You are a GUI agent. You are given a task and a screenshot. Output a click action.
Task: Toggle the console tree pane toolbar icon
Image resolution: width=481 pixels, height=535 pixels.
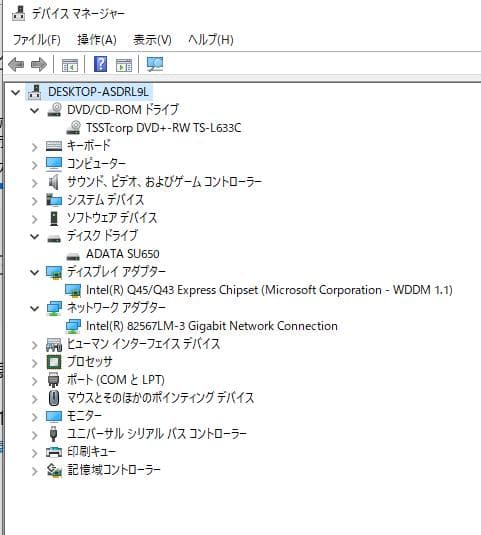click(70, 65)
